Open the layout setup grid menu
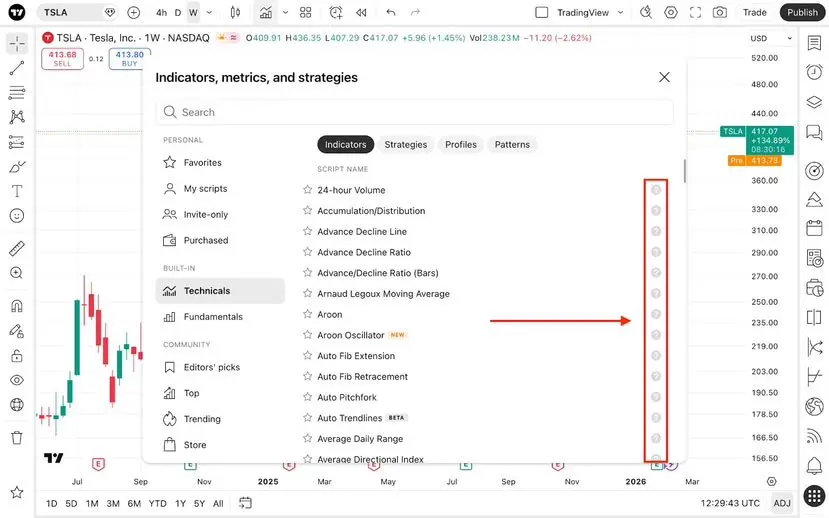This screenshot has height=518, width=829. 306,13
